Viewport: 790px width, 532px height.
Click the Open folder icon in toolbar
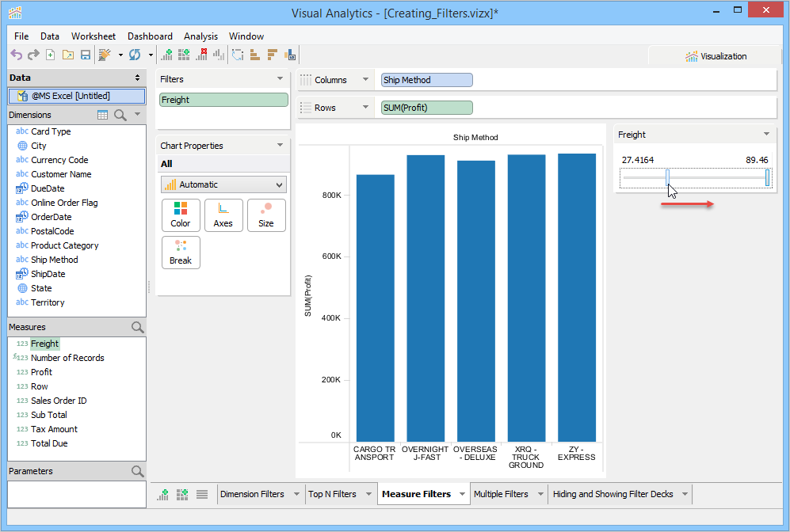(x=68, y=55)
